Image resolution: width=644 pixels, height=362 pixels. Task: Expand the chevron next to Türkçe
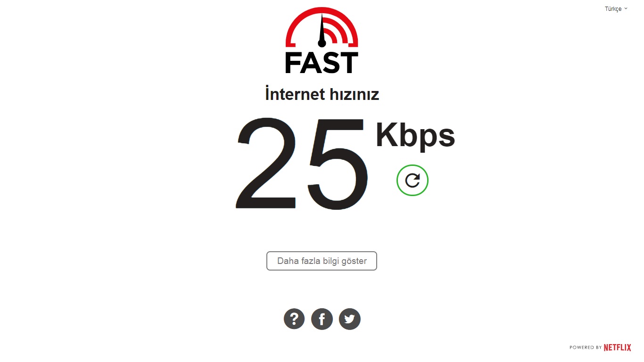(x=626, y=8)
